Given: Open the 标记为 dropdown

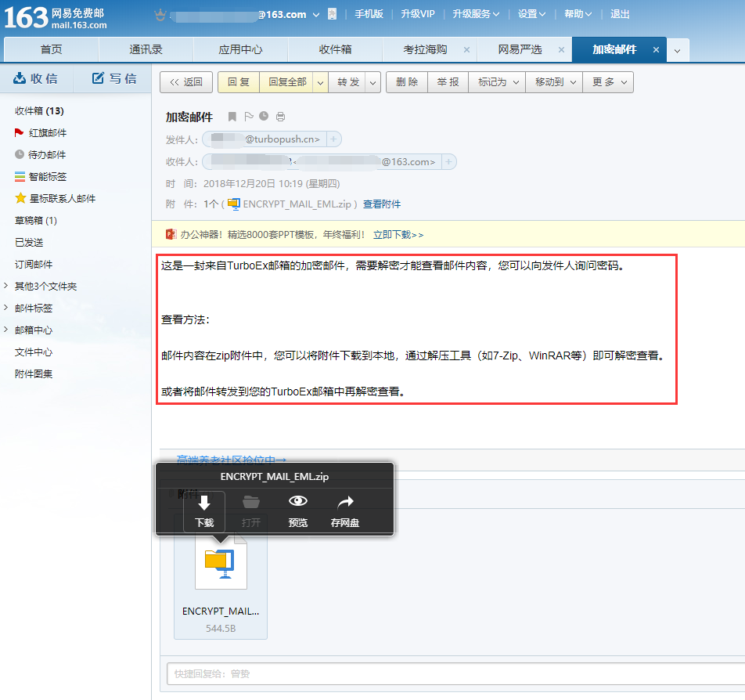Looking at the screenshot, I should coord(497,82).
